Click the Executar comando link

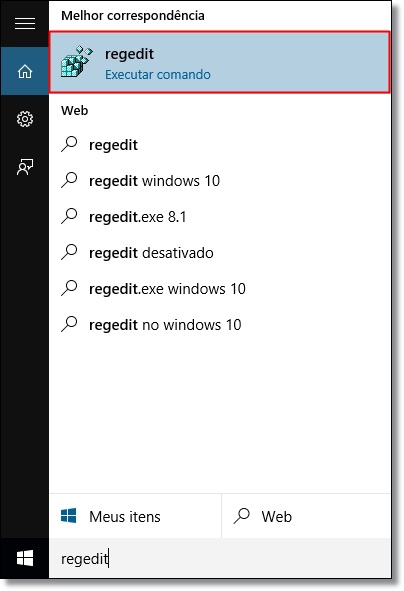(158, 75)
